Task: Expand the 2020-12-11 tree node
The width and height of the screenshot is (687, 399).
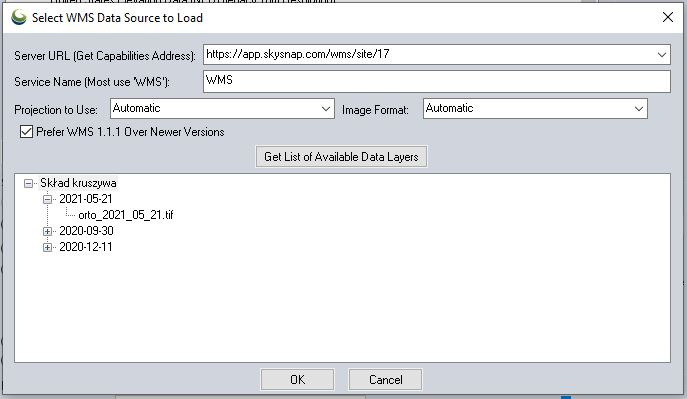Action: (48, 247)
